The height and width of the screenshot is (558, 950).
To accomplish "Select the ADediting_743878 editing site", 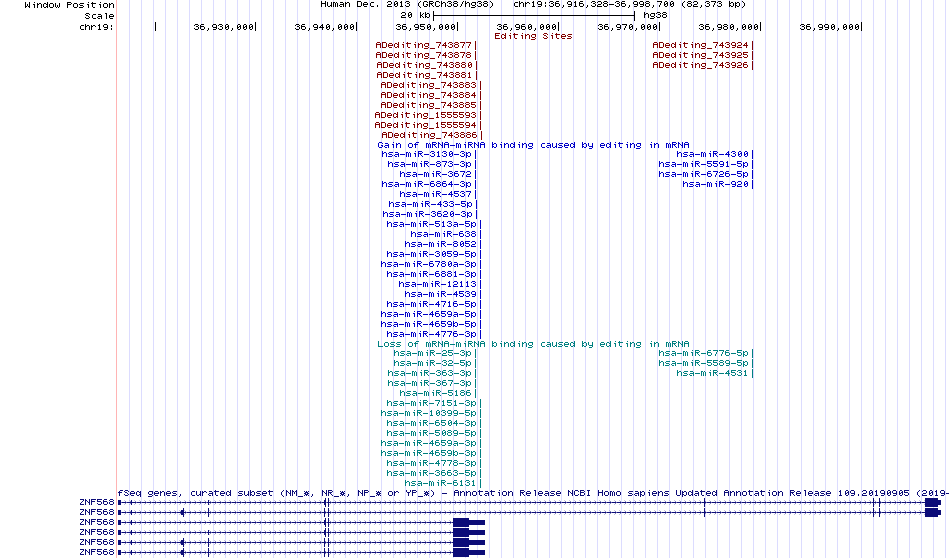I will click(x=423, y=55).
